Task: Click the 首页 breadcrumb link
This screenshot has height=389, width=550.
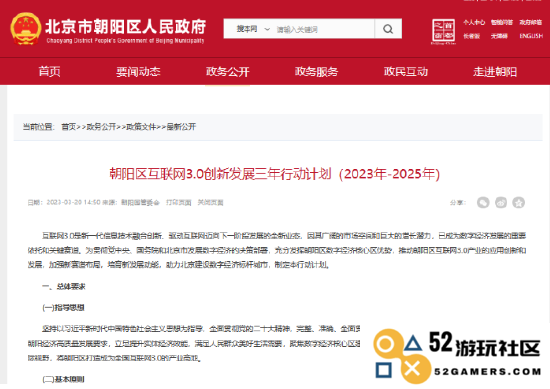Action: pyautogui.click(x=68, y=127)
